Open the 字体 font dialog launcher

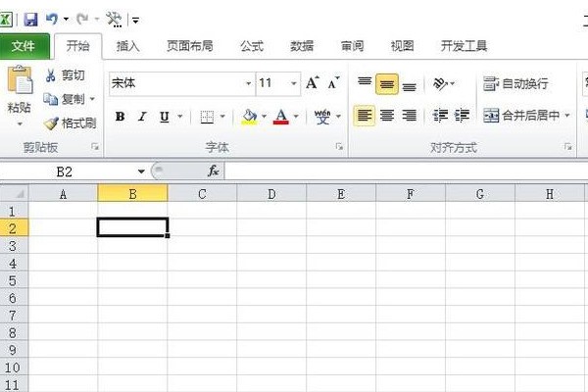[339, 147]
